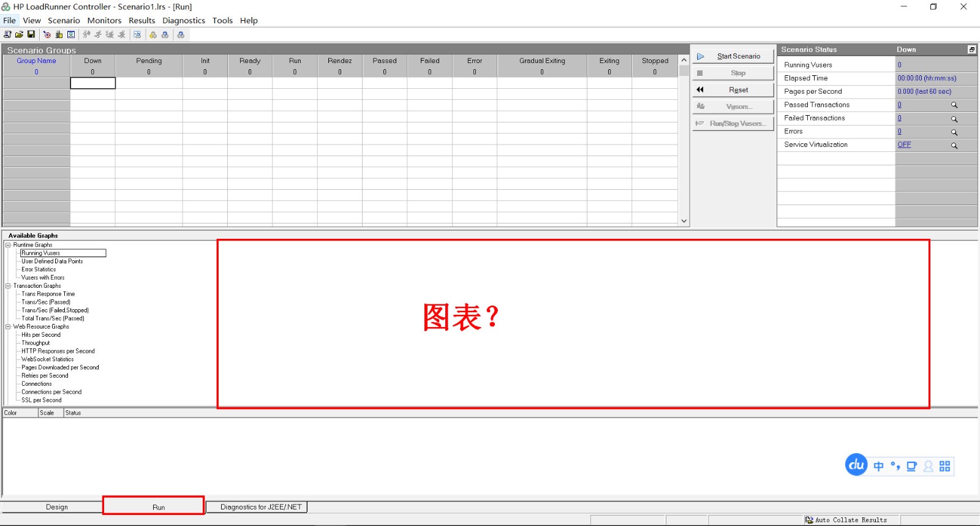Click magnifier in the Errors row
980x526 pixels.
(954, 132)
